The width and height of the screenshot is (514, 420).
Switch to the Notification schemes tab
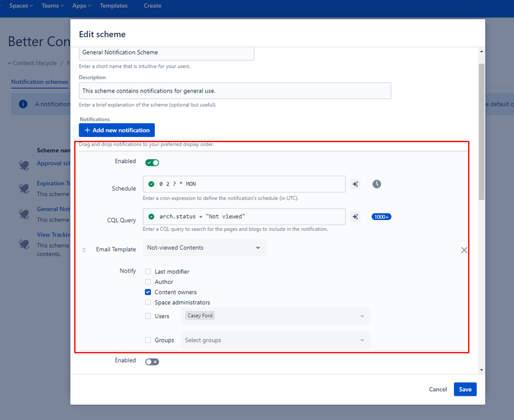click(x=40, y=82)
